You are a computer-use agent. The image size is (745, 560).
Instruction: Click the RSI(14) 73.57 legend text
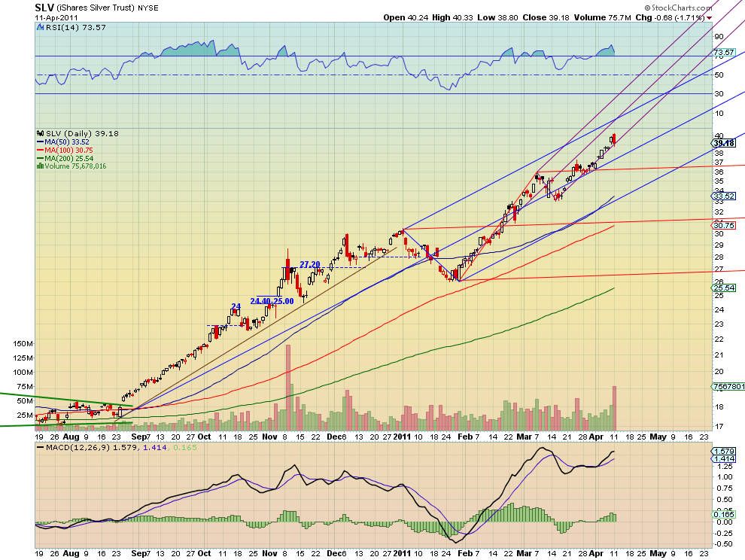(75, 28)
